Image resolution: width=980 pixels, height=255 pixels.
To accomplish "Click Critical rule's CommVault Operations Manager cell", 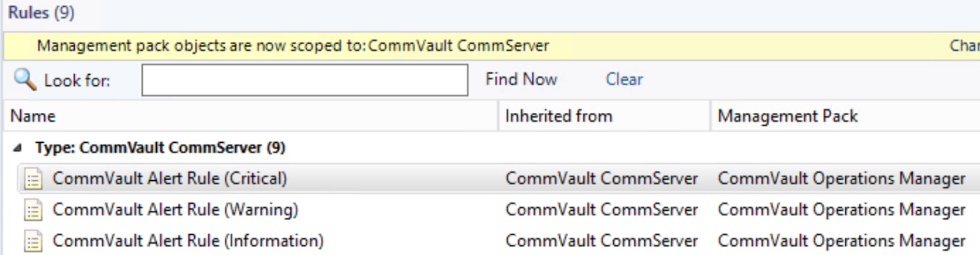I will click(841, 178).
